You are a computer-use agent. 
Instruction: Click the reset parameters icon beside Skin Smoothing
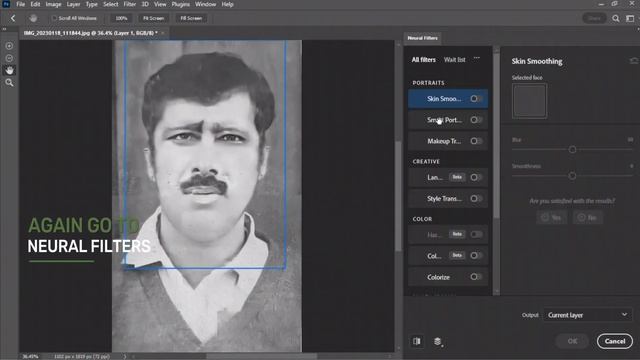coord(633,61)
